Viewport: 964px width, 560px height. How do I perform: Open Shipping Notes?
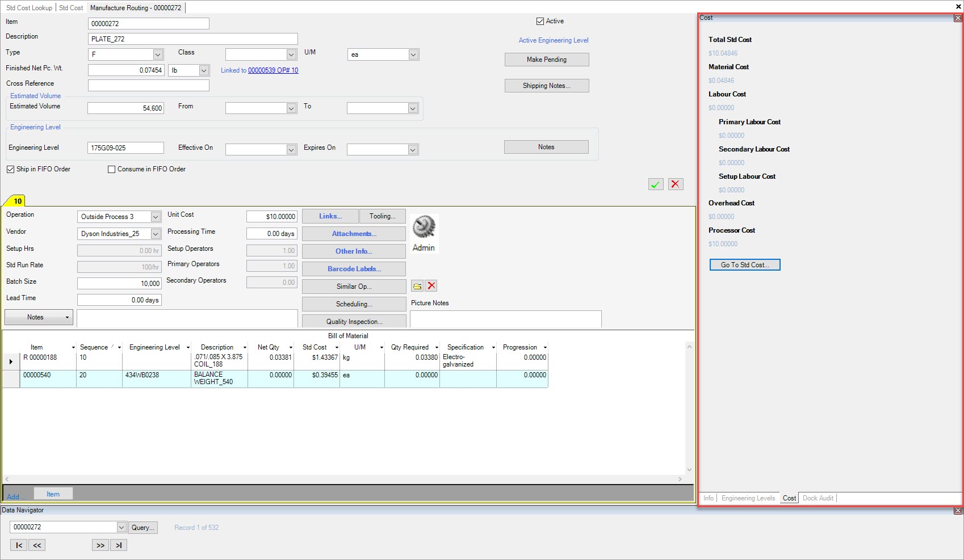(x=547, y=86)
